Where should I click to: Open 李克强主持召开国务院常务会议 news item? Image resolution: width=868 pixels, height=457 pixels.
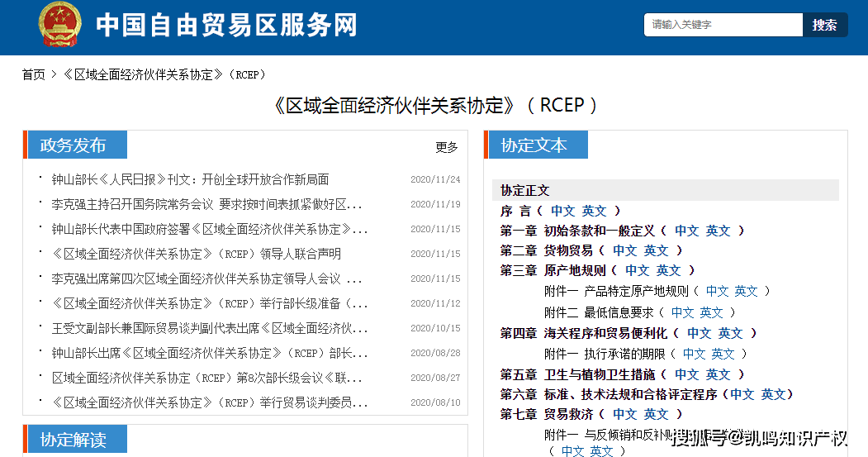click(x=206, y=204)
